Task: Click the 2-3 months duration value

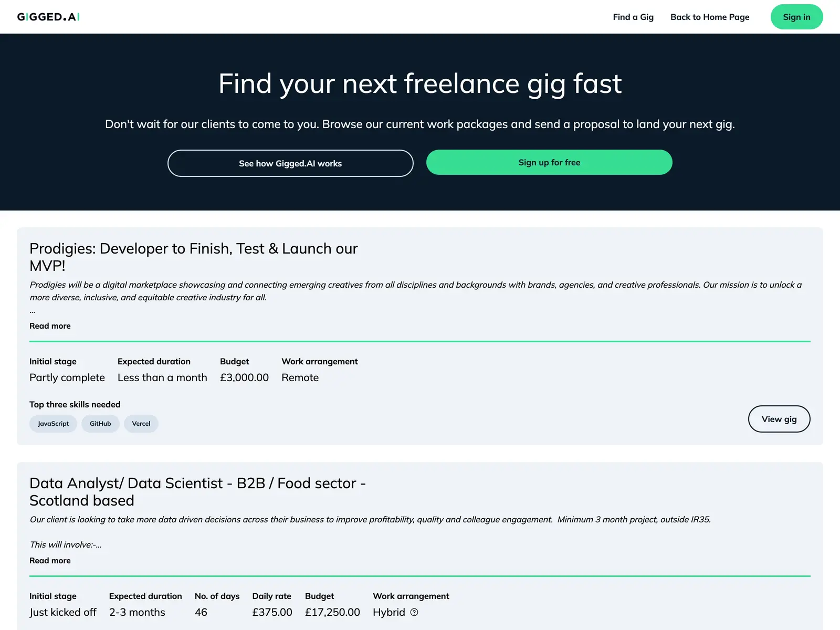Action: [x=137, y=612]
